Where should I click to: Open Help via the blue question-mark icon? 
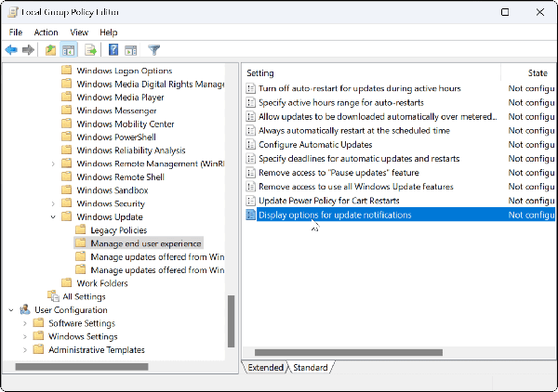(x=113, y=50)
